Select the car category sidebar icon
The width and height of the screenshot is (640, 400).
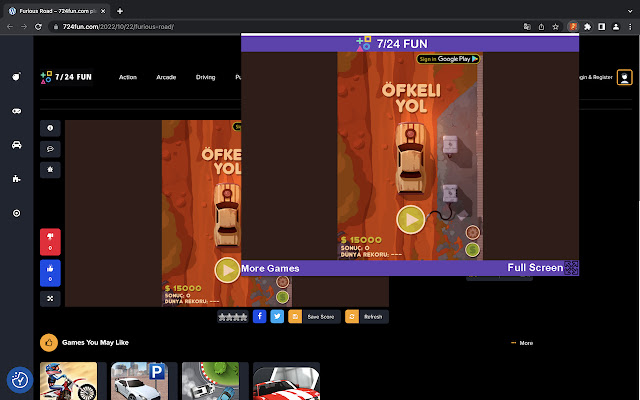coord(16,145)
